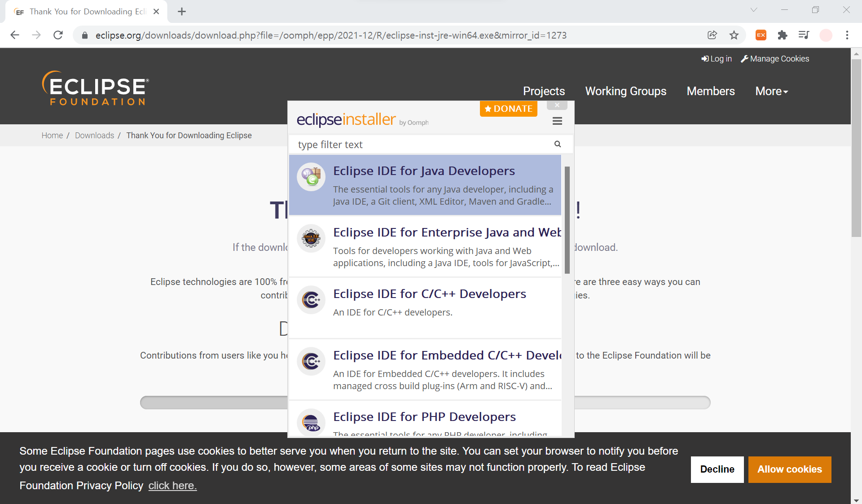Screen dimensions: 862x504
Task: Select the PHP Developers package icon
Action: pyautogui.click(x=311, y=422)
